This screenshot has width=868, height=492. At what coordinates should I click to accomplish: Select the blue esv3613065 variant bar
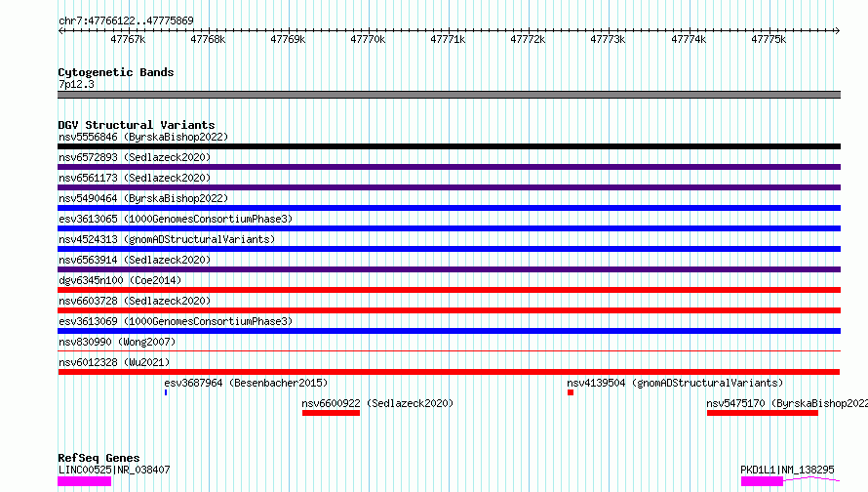[x=449, y=228]
